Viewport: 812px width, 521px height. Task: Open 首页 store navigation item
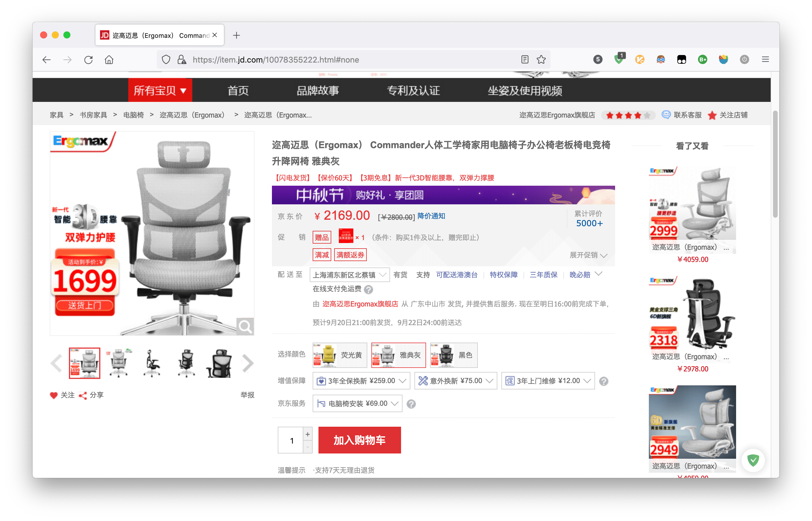238,90
